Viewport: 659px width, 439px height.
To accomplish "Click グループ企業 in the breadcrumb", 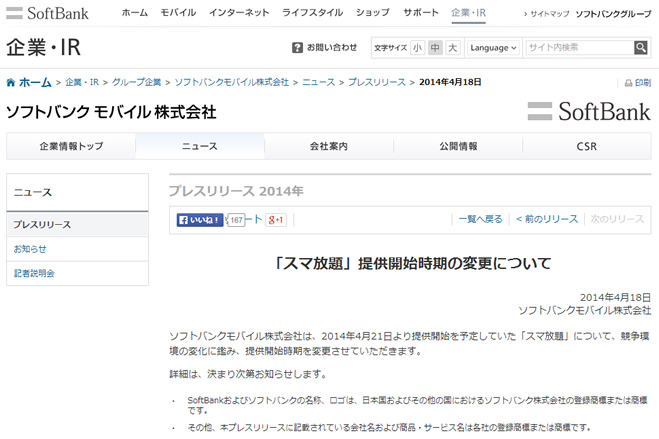I will click(137, 82).
